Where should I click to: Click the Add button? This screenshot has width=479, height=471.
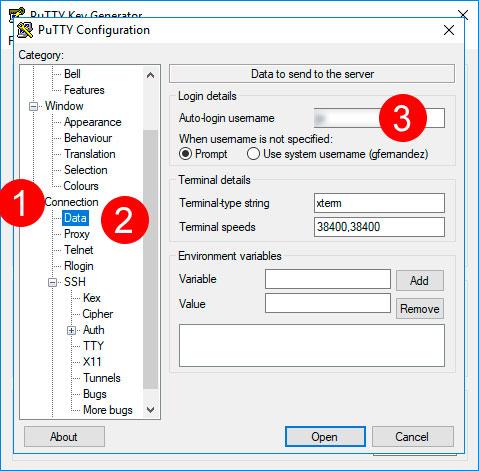click(x=420, y=280)
